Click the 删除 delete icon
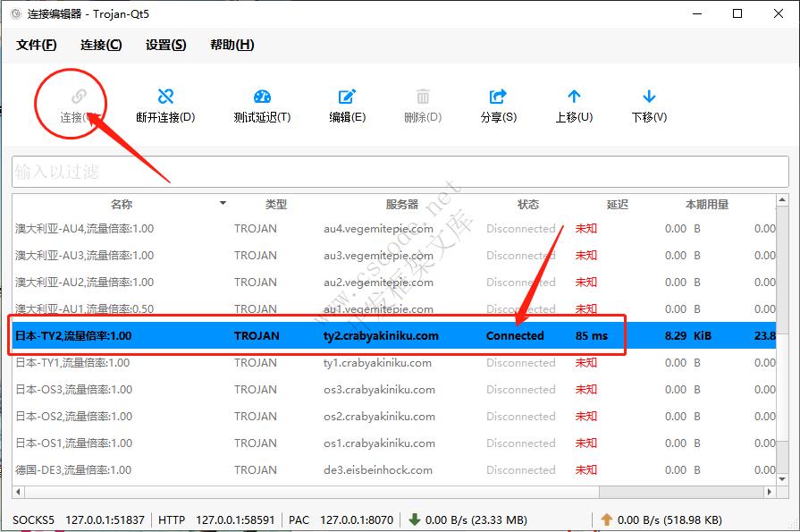 (423, 96)
